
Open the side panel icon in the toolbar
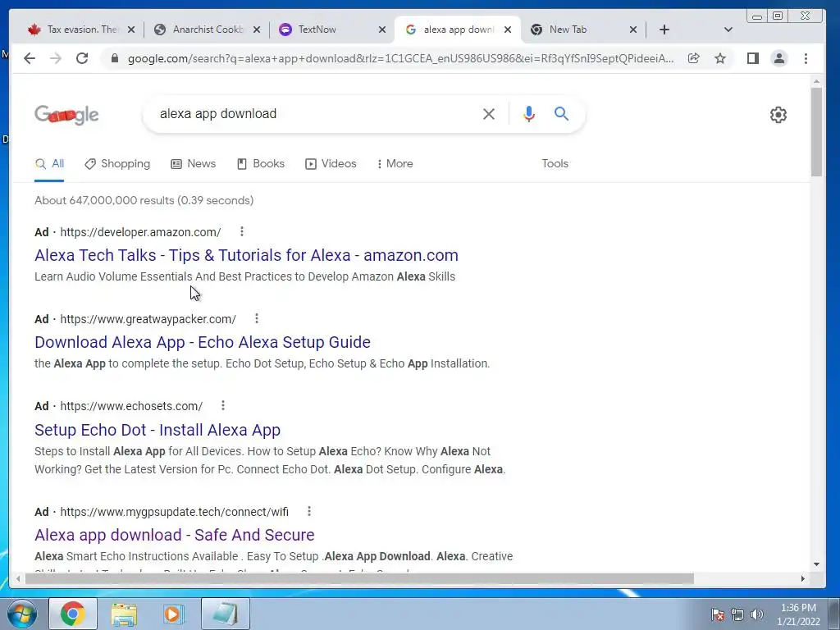pos(753,58)
